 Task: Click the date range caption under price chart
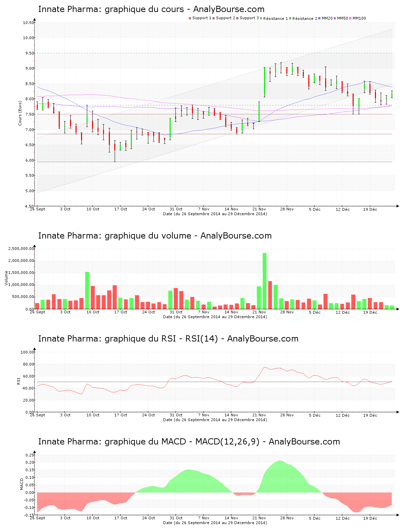pos(215,214)
